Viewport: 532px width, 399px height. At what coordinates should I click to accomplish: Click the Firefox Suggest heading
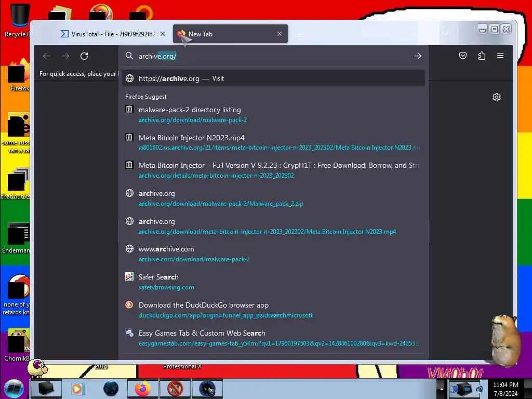pyautogui.click(x=146, y=97)
